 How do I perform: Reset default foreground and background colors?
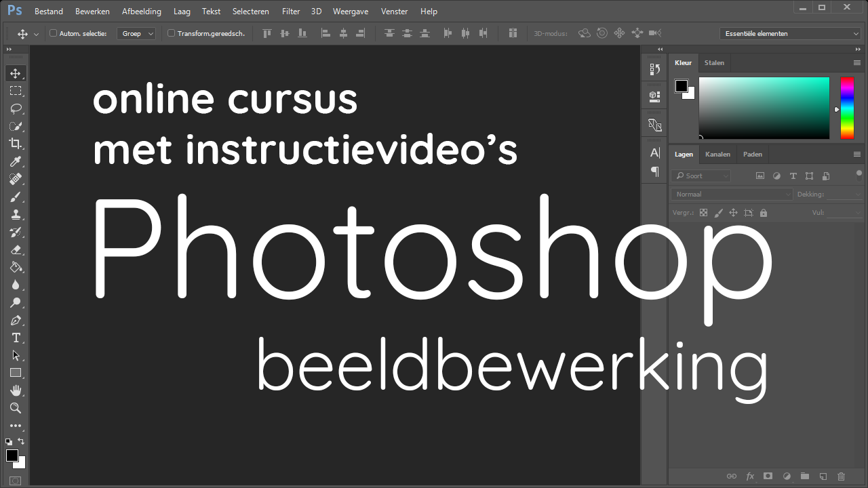pyautogui.click(x=9, y=442)
